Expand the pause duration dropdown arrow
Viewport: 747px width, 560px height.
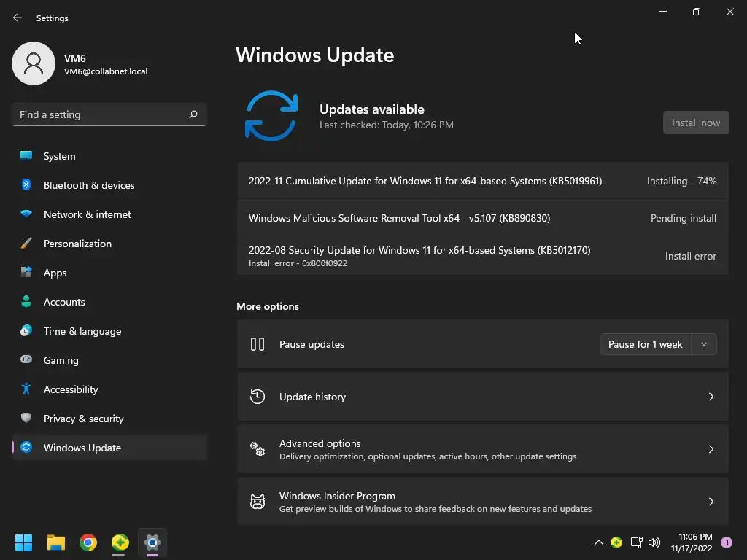click(x=704, y=344)
